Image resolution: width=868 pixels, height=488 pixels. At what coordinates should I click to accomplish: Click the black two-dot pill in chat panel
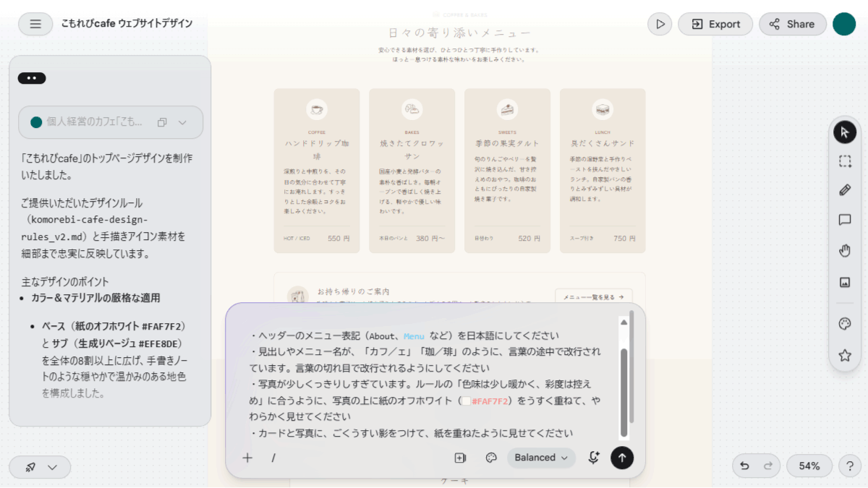click(32, 78)
